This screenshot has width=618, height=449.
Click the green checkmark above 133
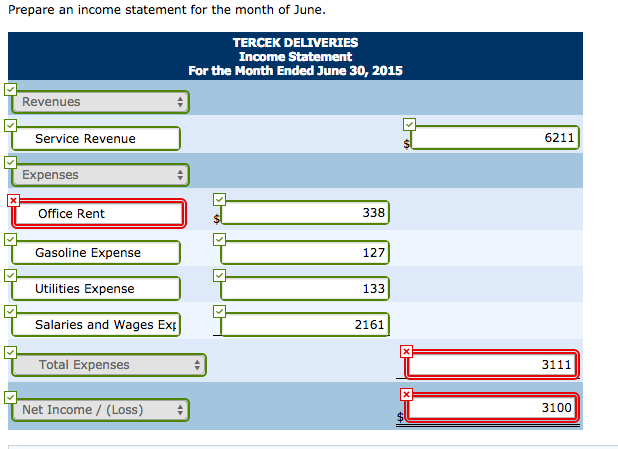pos(220,276)
